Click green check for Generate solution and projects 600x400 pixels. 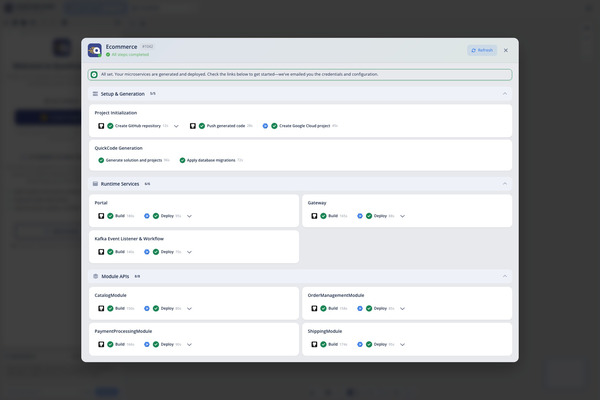pos(101,160)
